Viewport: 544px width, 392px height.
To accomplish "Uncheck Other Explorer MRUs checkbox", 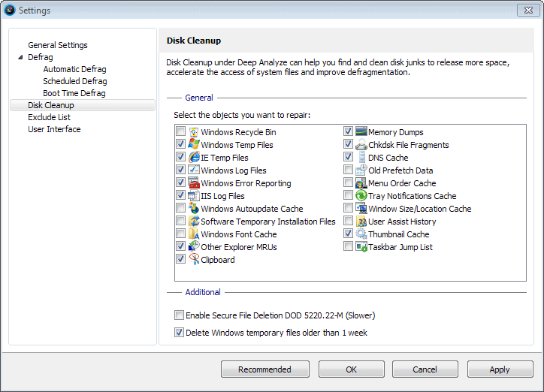I will [x=180, y=246].
